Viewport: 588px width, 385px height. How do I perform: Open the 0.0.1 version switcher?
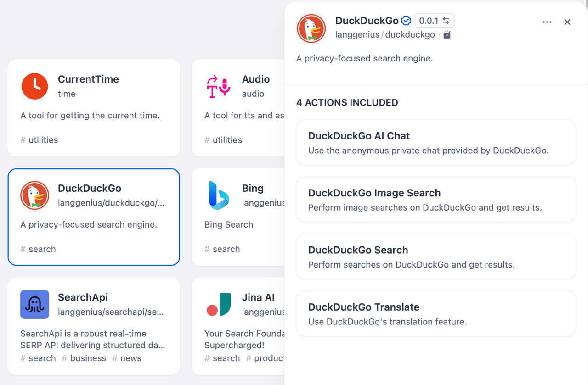(434, 21)
